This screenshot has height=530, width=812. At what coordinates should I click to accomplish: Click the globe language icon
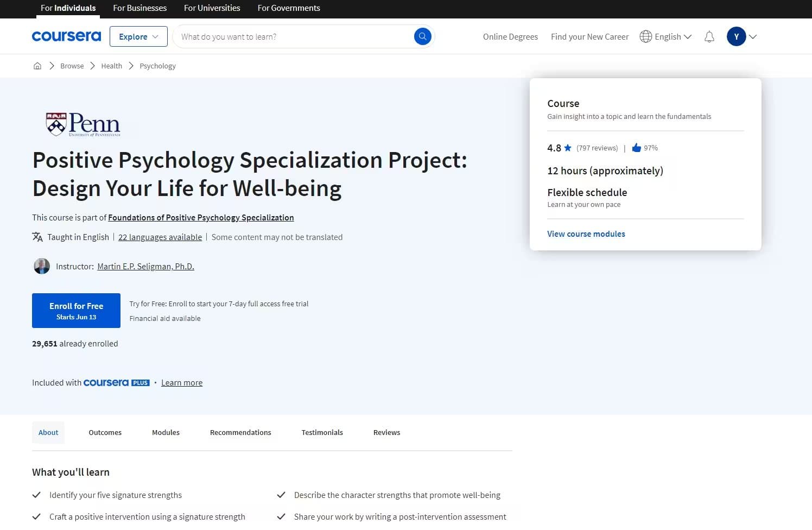coord(645,36)
